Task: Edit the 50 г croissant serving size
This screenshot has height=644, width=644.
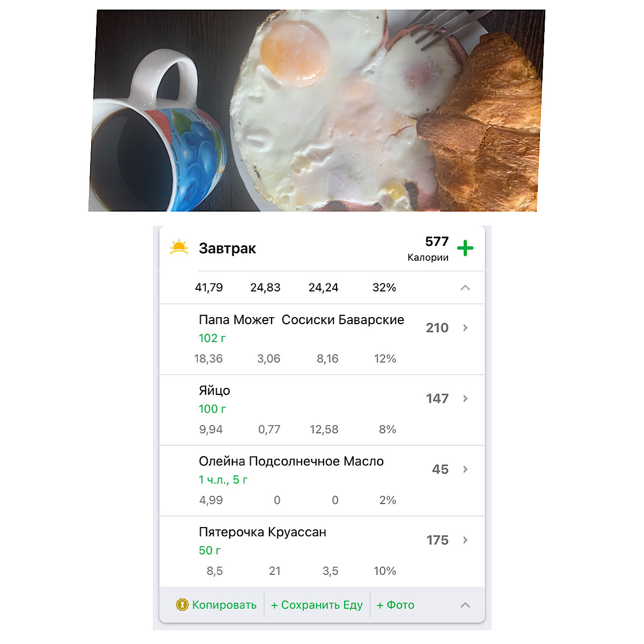Action: click(209, 551)
